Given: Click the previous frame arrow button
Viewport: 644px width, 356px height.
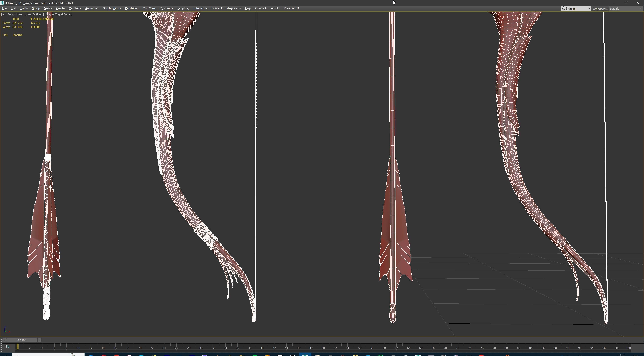Looking at the screenshot, I should [4, 340].
